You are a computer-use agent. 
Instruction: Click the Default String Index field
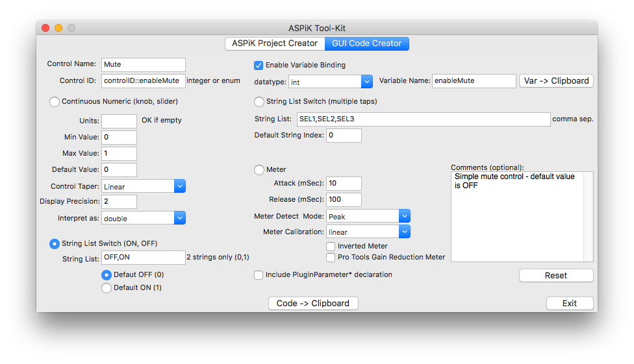coord(344,136)
